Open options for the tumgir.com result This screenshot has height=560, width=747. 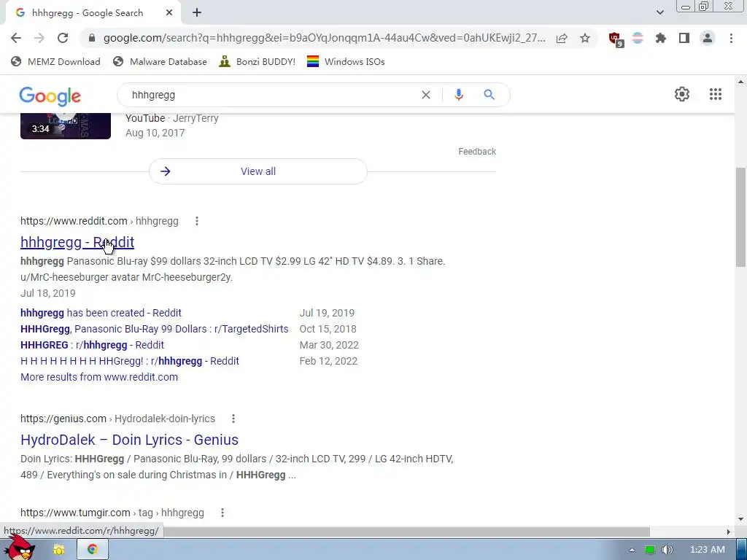click(222, 513)
